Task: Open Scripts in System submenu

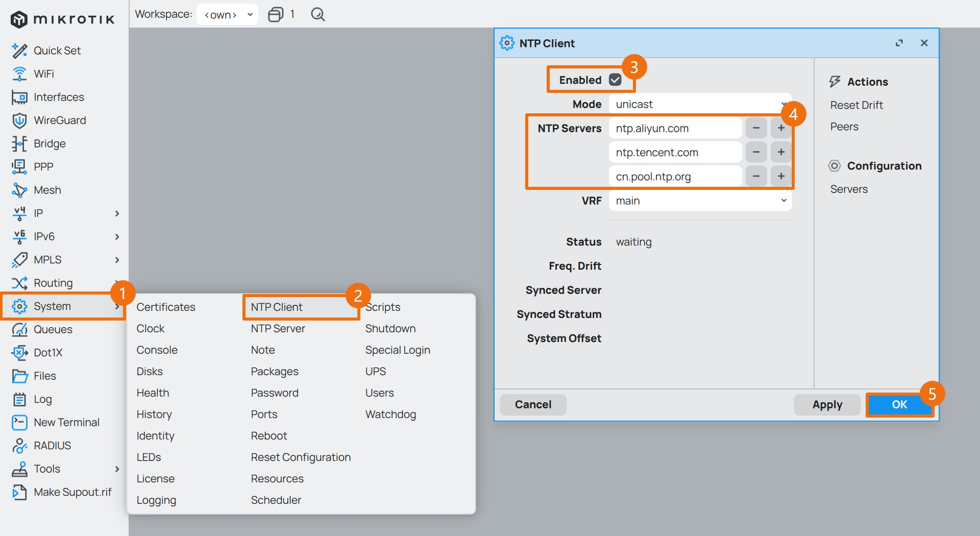Action: (x=383, y=307)
